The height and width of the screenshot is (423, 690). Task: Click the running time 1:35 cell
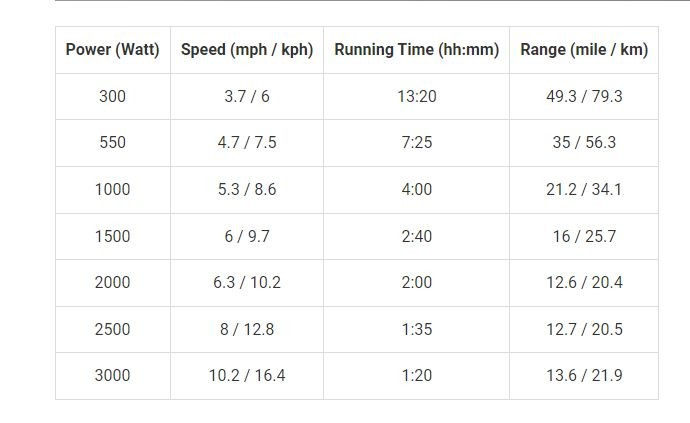417,329
